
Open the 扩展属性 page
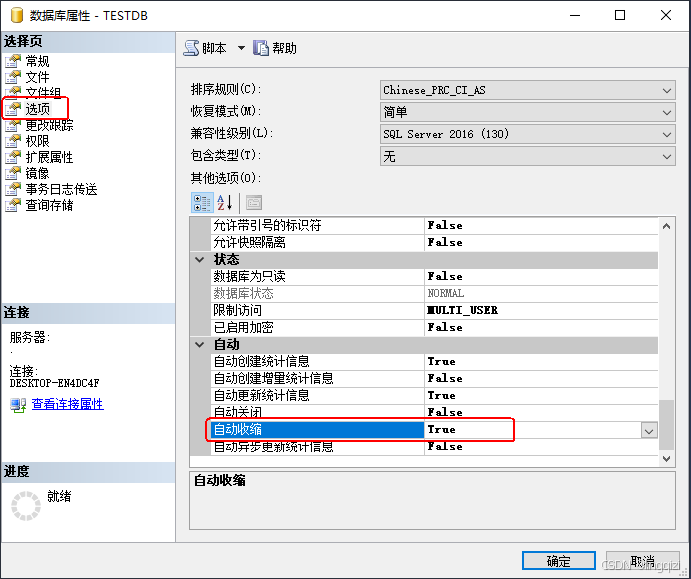coord(49,157)
